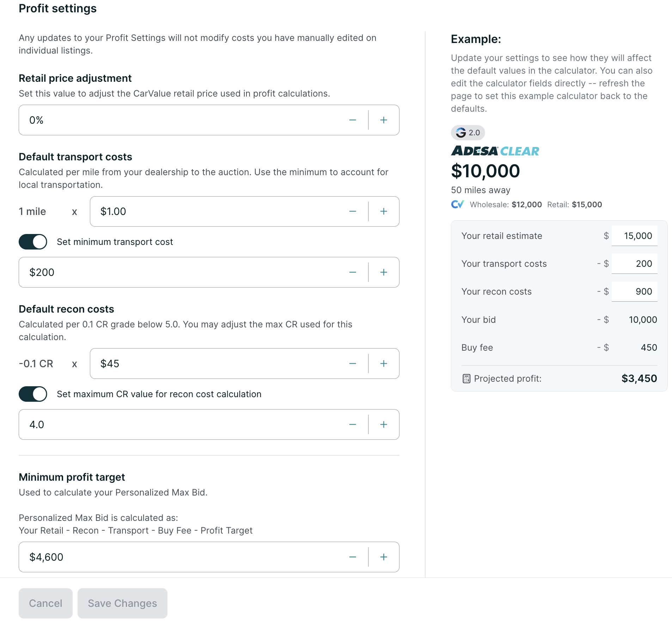Decrease maximum CR value with minus icon
672x628 pixels.
coord(353,425)
